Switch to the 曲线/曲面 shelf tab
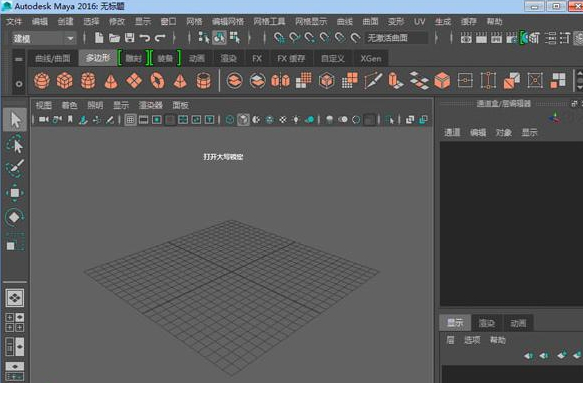Viewport: 583px width, 398px height. (52, 58)
